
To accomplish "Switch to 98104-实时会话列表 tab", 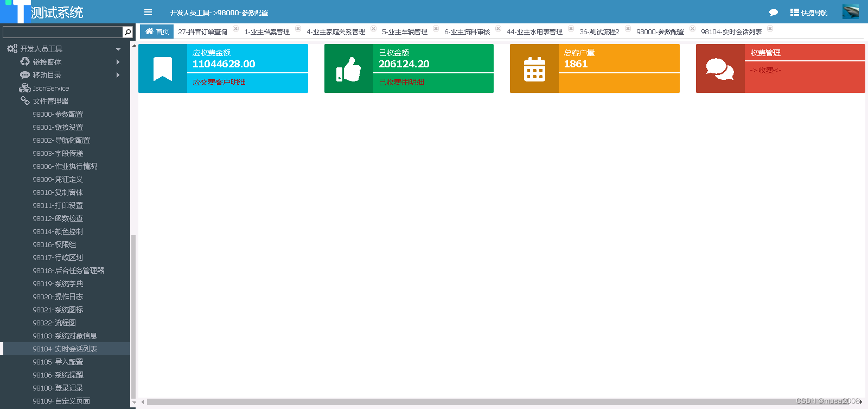I will pyautogui.click(x=731, y=32).
